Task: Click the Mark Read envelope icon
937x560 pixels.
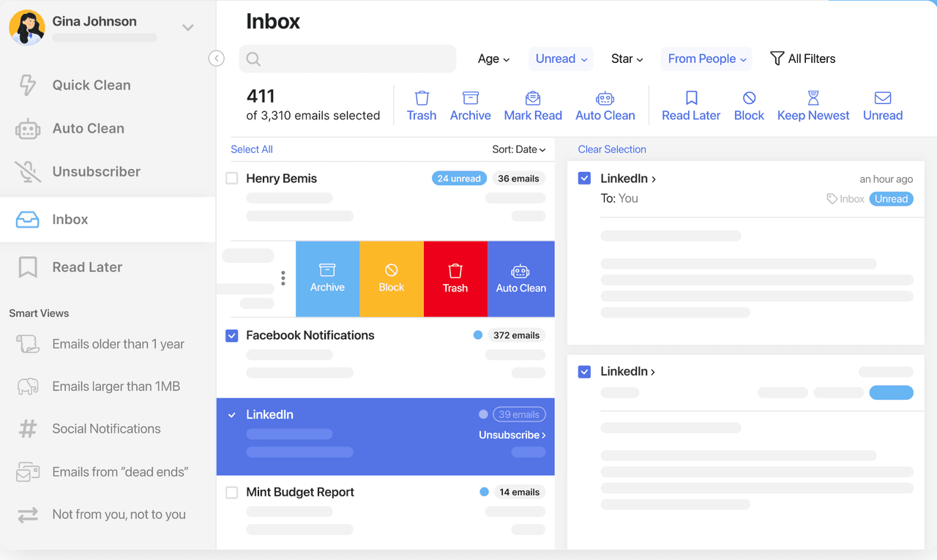Action: pos(533,98)
